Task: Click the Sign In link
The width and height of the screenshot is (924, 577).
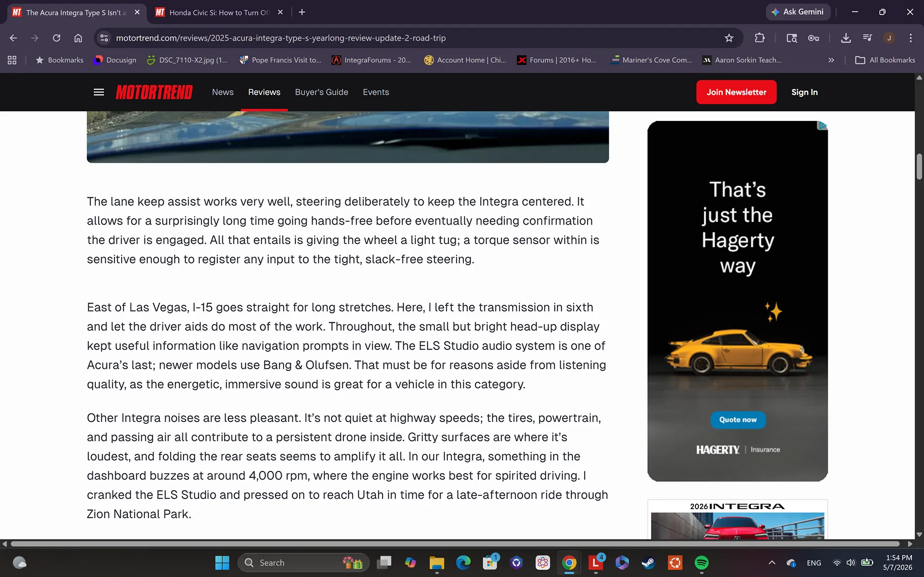Action: pyautogui.click(x=804, y=92)
